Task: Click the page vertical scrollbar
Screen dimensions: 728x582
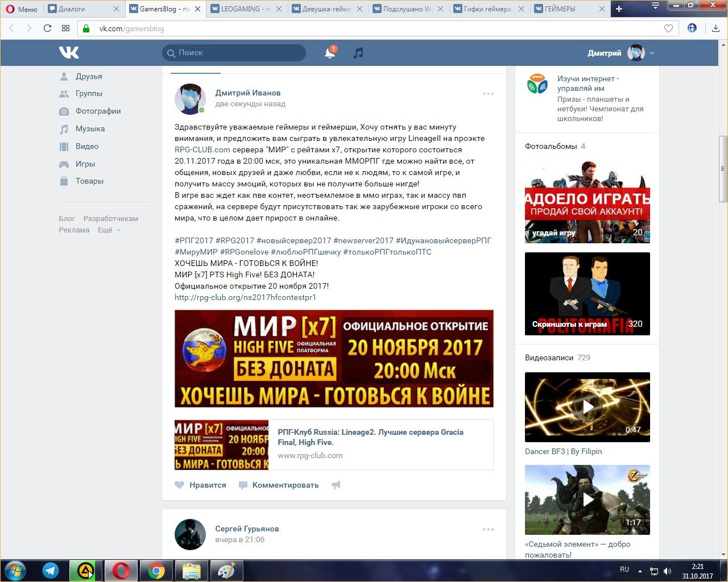Action: pyautogui.click(x=723, y=169)
